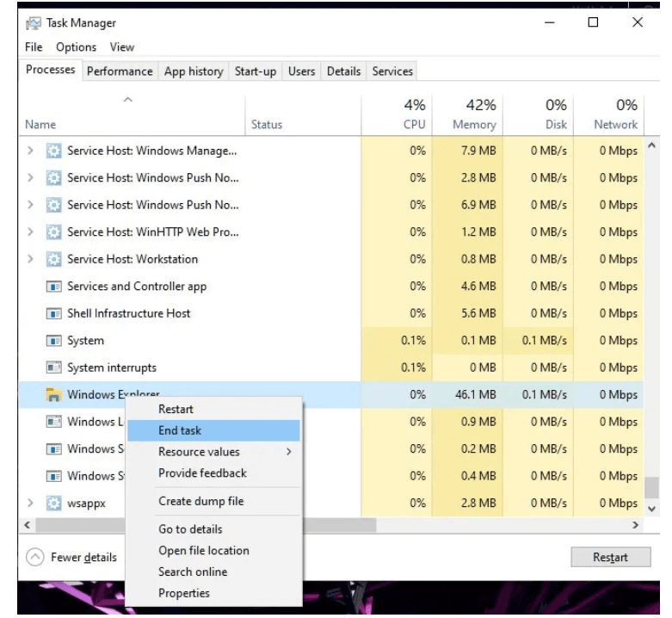Click the 7.9 MB memory value
Screen dimensions: 672x618
[478, 151]
